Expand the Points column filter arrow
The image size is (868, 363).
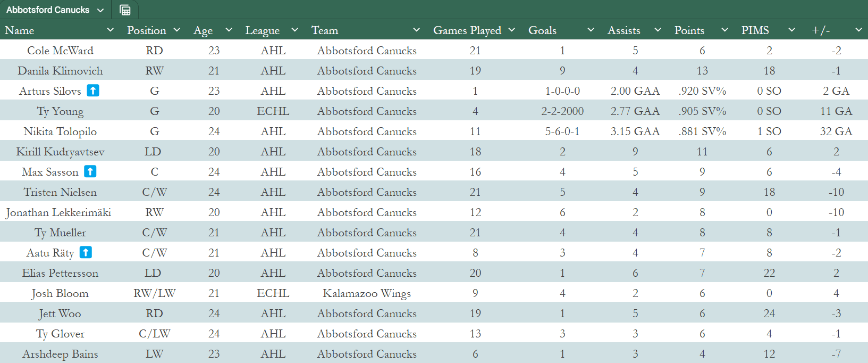[724, 30]
